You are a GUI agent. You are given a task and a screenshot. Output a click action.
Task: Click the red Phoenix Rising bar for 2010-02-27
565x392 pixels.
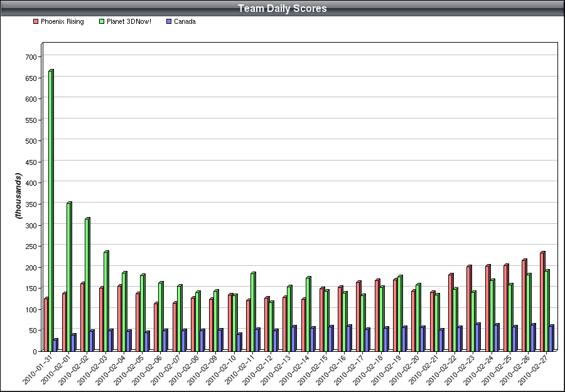(542, 302)
